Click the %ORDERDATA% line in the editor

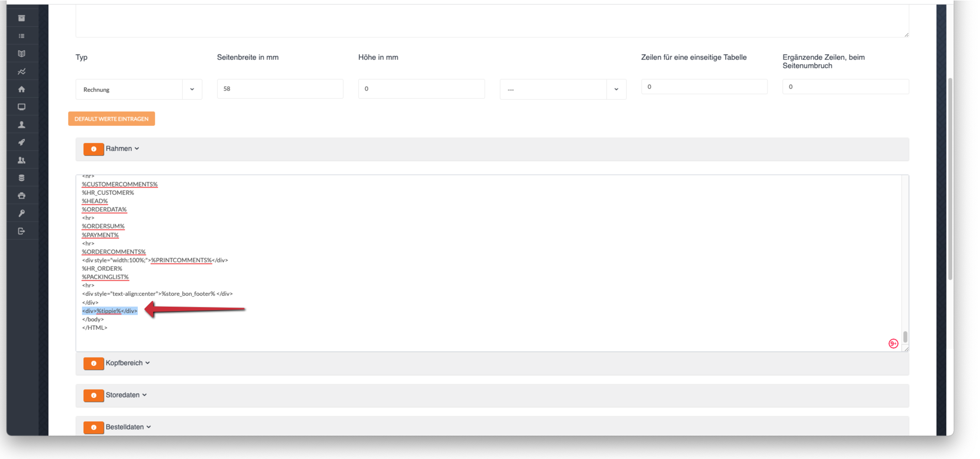click(104, 210)
